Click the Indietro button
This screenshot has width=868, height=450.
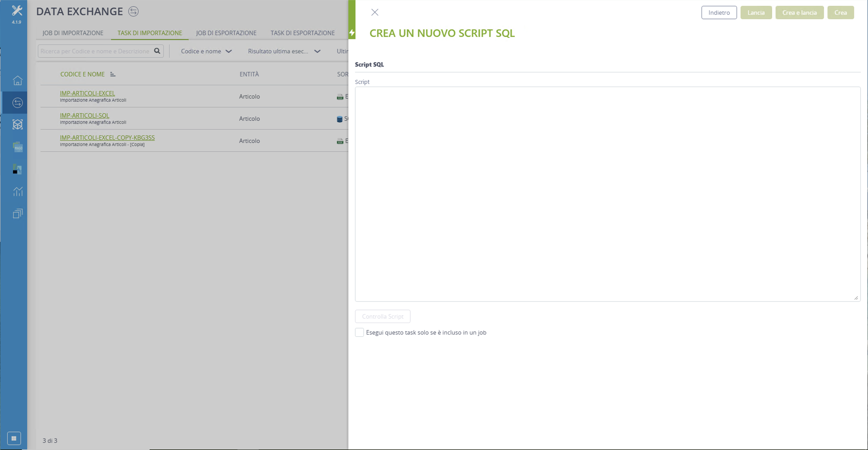pyautogui.click(x=719, y=12)
